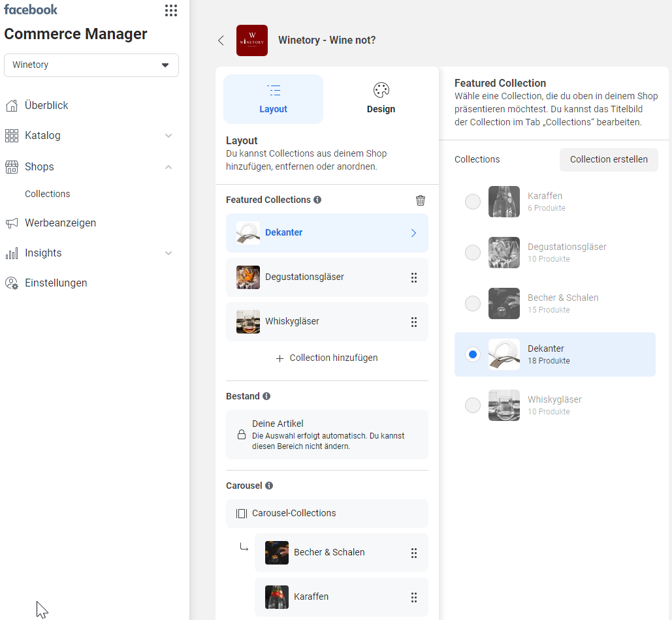
Task: Open the Winetory account dropdown
Action: [91, 65]
